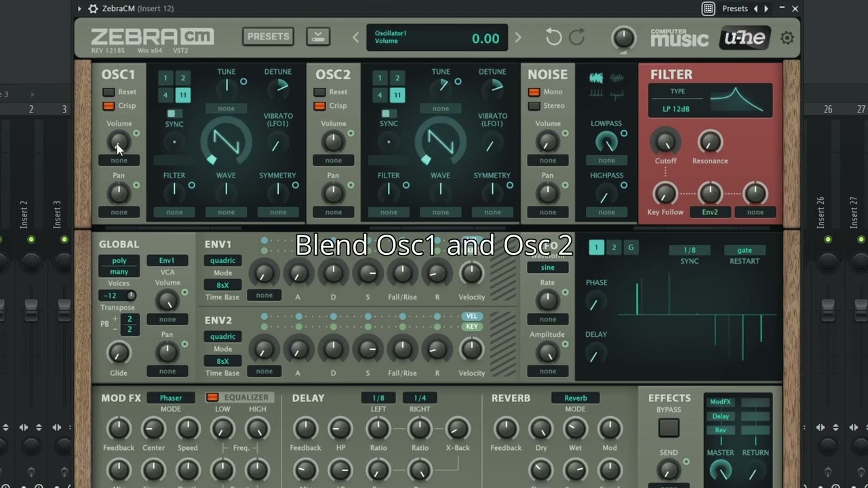Click ENV2 KEY button
This screenshot has width=868, height=488.
(x=472, y=327)
